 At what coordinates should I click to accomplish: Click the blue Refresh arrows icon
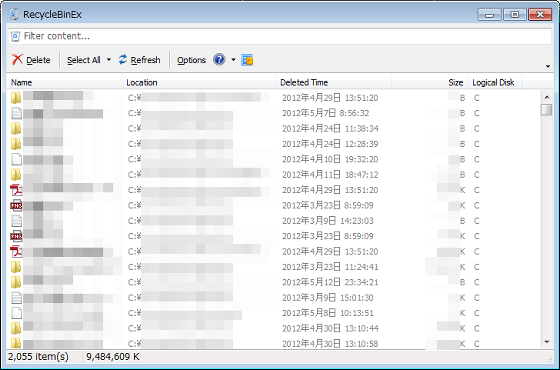(123, 59)
